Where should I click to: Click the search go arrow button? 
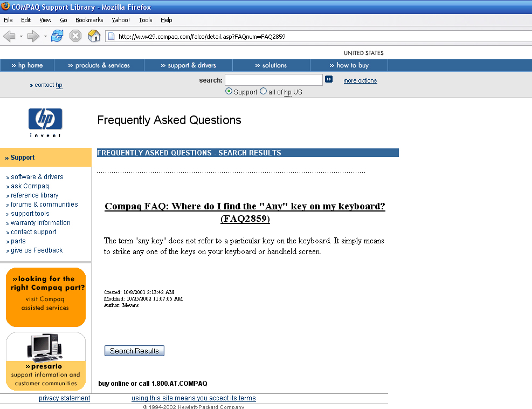pos(329,79)
